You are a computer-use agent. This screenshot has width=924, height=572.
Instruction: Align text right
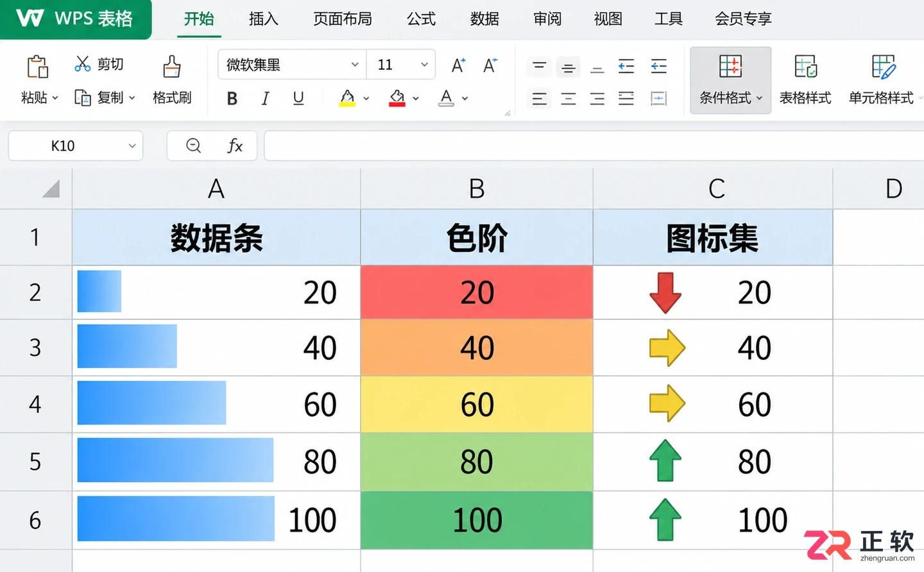pos(597,99)
